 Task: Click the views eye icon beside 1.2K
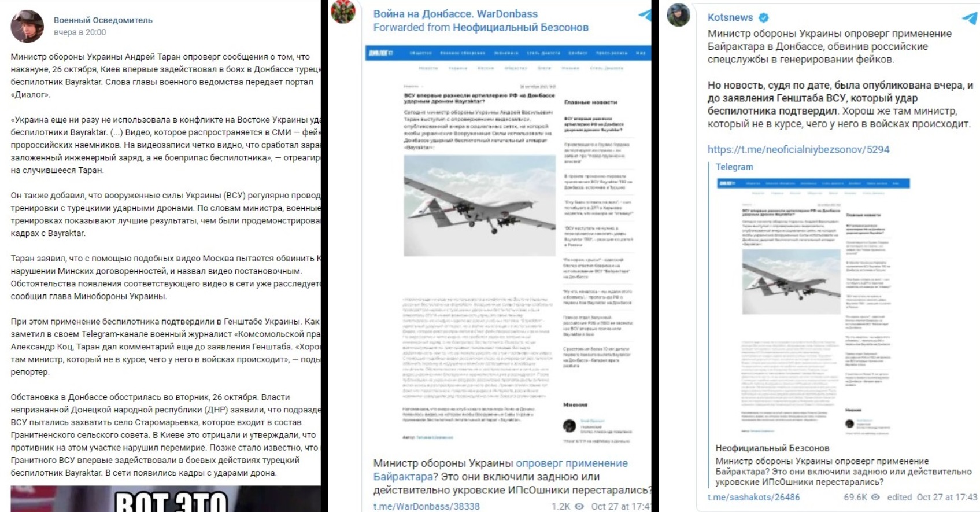[x=579, y=506]
